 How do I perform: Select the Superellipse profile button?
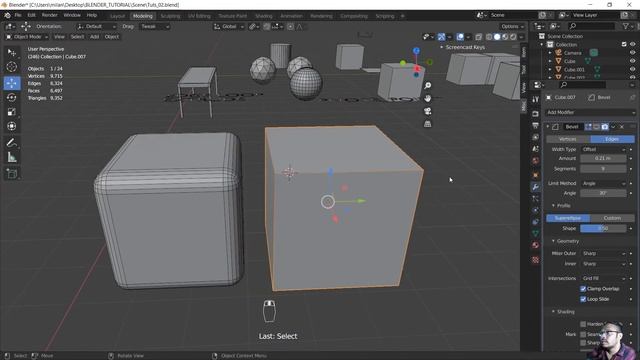[x=568, y=218]
